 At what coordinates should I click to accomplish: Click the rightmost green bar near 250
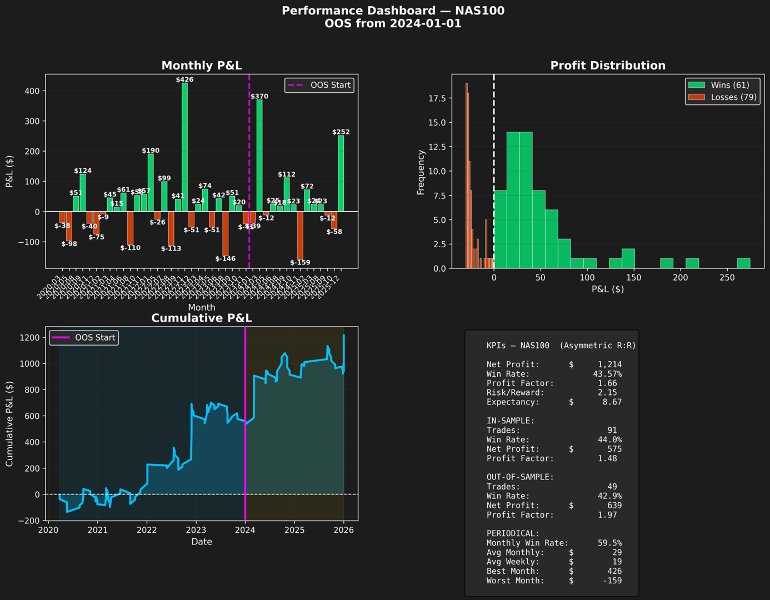pyautogui.click(x=743, y=263)
